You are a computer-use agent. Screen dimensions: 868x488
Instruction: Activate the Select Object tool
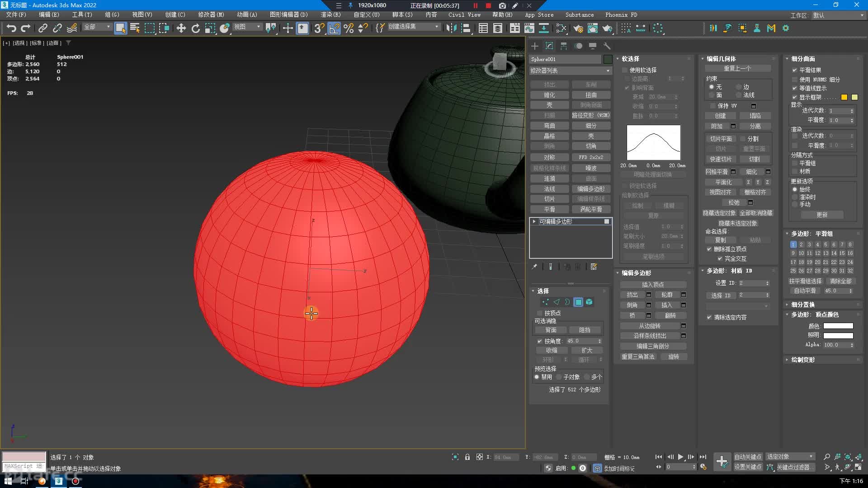[121, 28]
